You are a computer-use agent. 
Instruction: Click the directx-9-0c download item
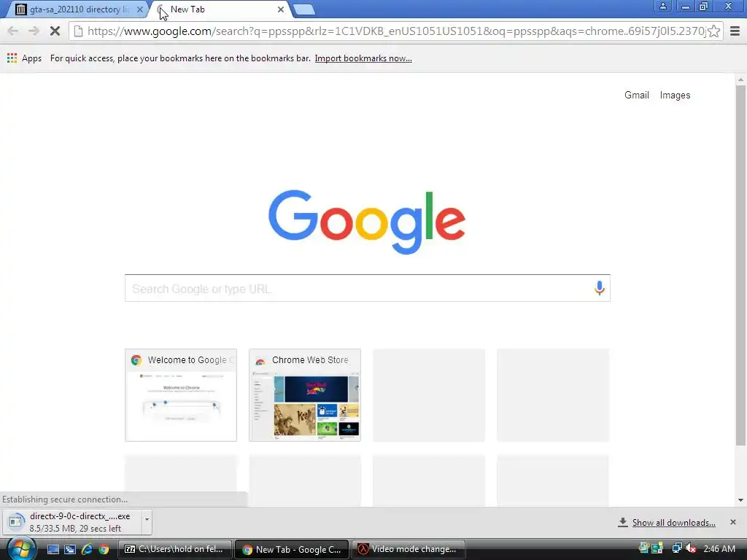(74, 522)
